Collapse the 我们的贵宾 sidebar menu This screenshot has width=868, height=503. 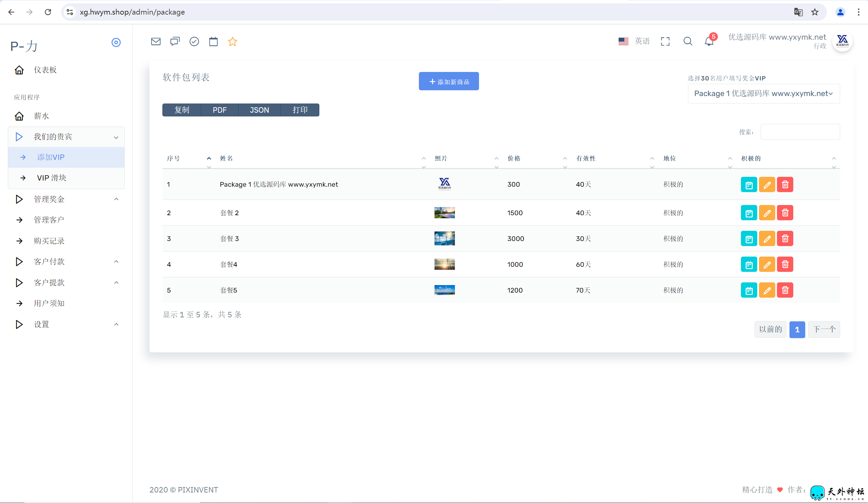[x=67, y=137]
